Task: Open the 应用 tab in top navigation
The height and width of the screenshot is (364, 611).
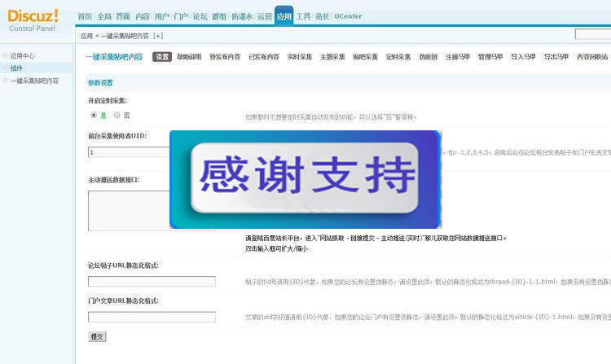Action: tap(284, 16)
